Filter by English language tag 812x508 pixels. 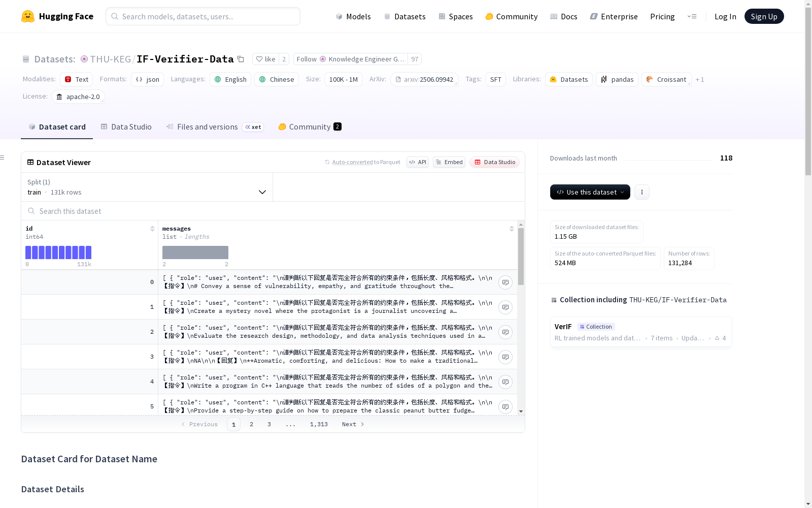coord(230,79)
